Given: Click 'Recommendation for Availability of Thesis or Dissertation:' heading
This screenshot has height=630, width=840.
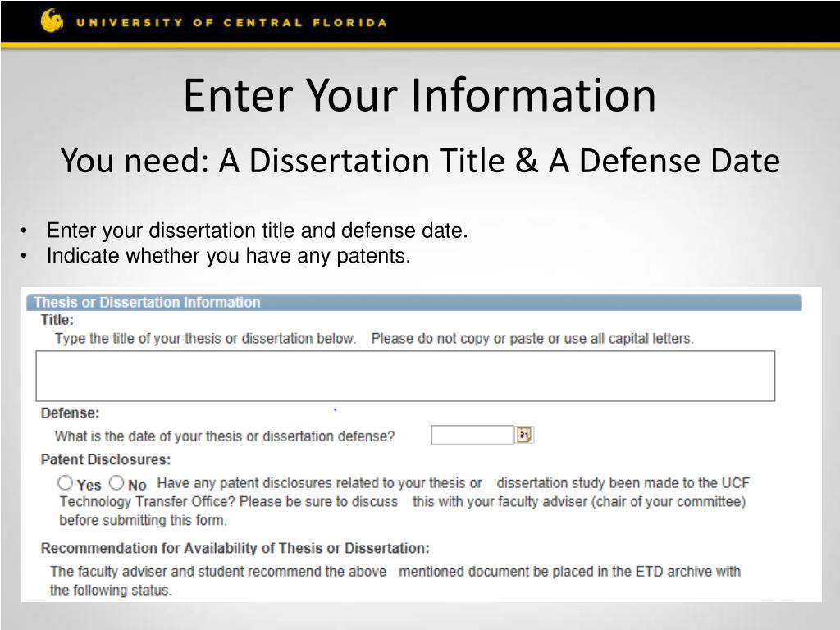Looking at the screenshot, I should tap(235, 549).
